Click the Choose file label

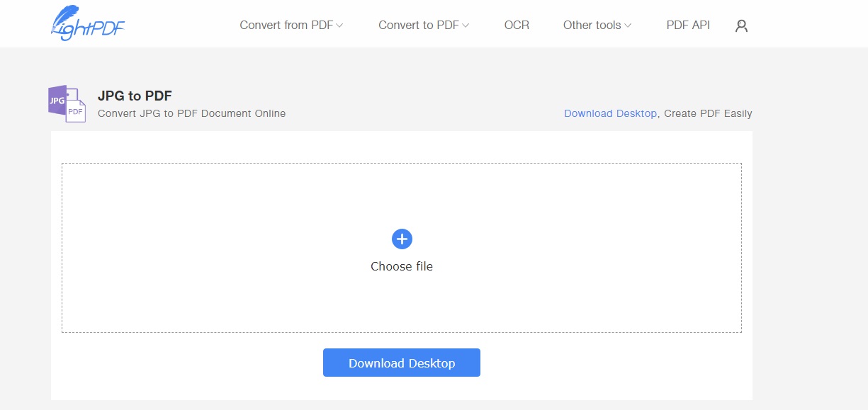[402, 266]
